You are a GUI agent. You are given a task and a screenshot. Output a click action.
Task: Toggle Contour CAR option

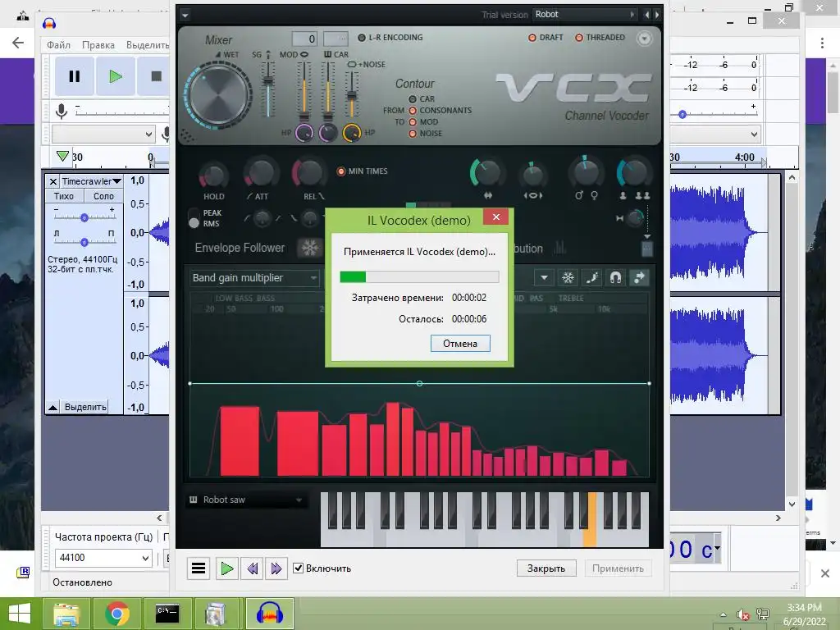pyautogui.click(x=421, y=99)
